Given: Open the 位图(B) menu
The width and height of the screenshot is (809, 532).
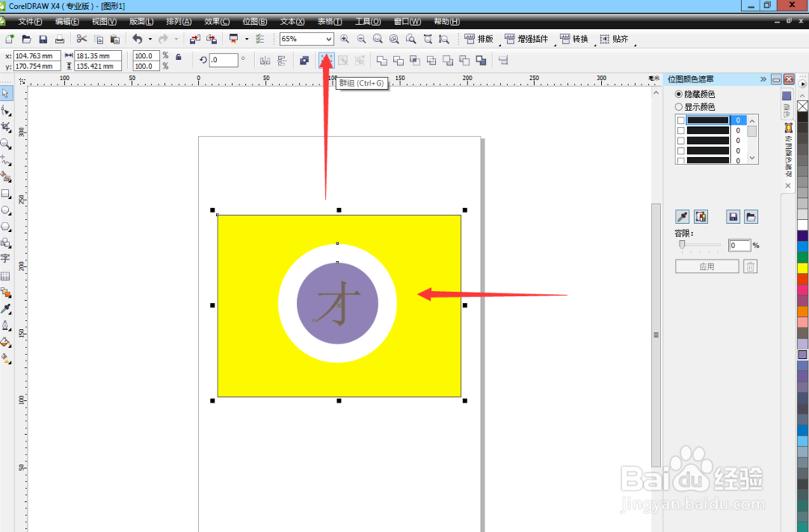Looking at the screenshot, I should point(255,22).
